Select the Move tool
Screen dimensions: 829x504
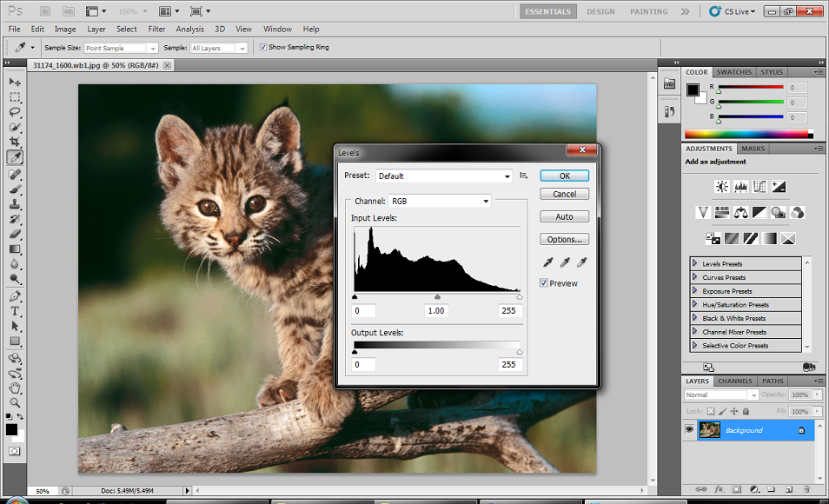15,82
